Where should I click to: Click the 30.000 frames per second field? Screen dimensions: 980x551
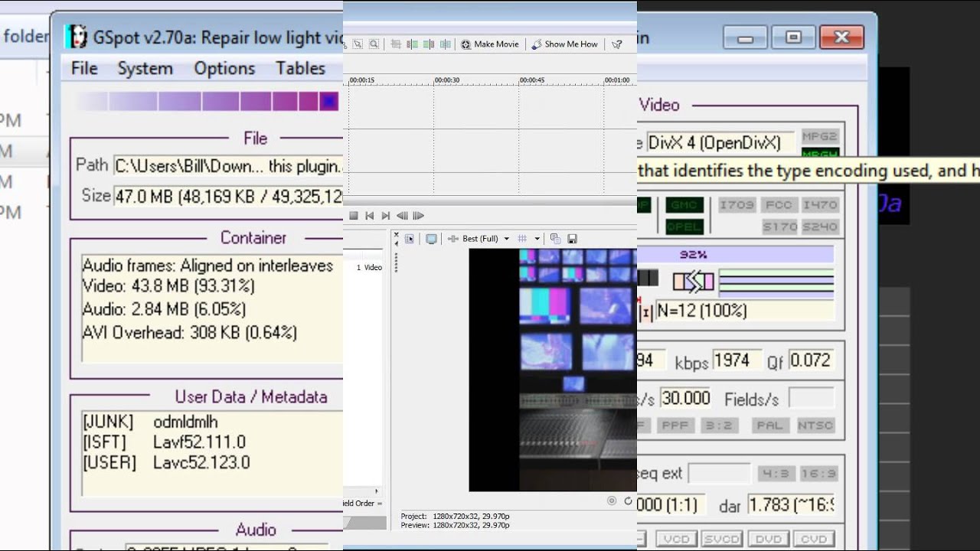point(685,398)
